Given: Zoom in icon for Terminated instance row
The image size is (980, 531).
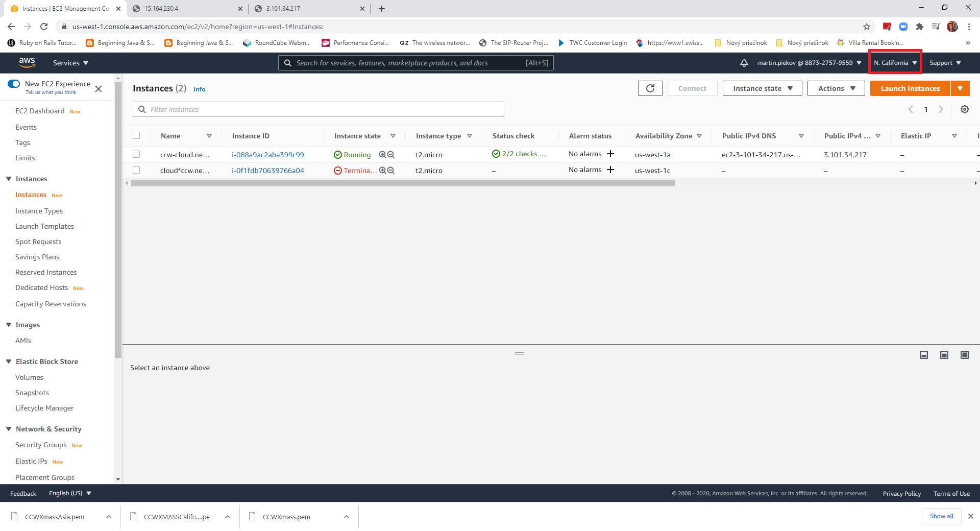Looking at the screenshot, I should point(382,171).
